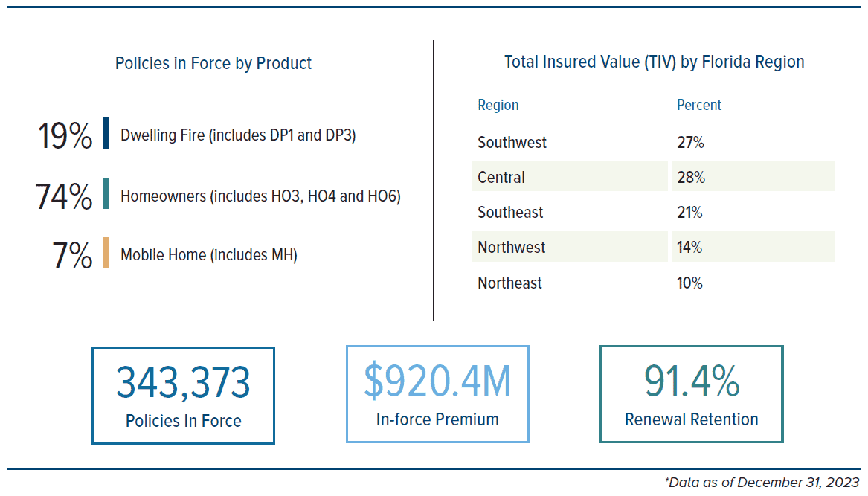Select the Southeast region row
868x496 pixels.
[x=654, y=212]
